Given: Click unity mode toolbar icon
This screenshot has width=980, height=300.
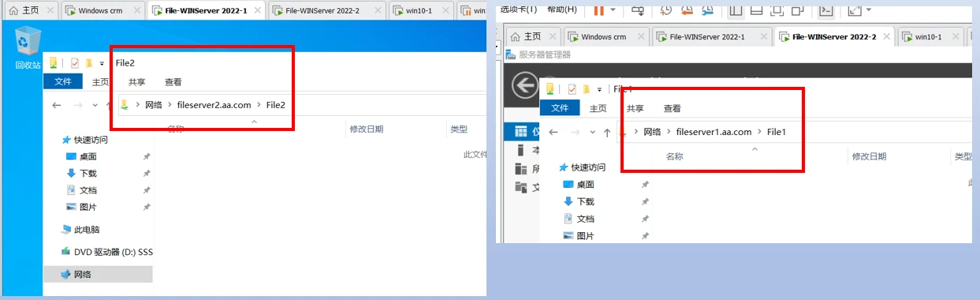Looking at the screenshot, I should pyautogui.click(x=797, y=9).
